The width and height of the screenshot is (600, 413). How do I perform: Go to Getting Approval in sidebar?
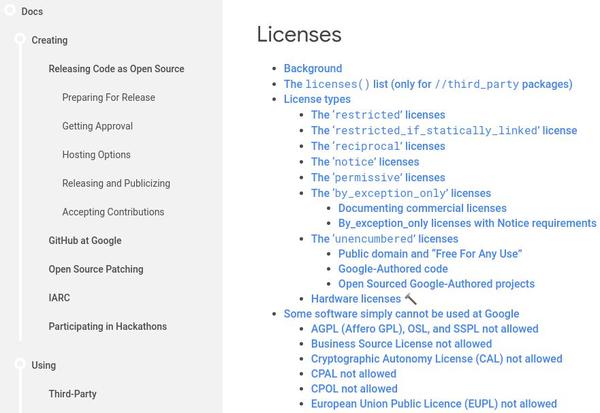97,126
